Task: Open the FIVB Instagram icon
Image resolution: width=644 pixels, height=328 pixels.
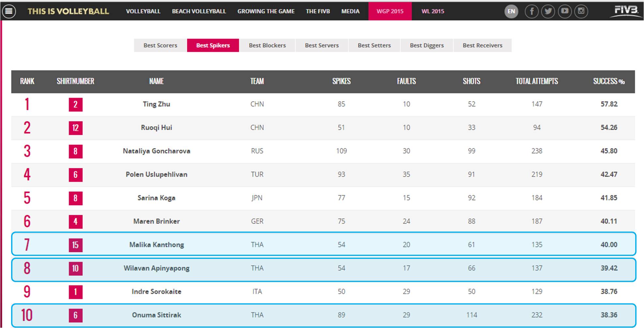Action: [x=581, y=11]
